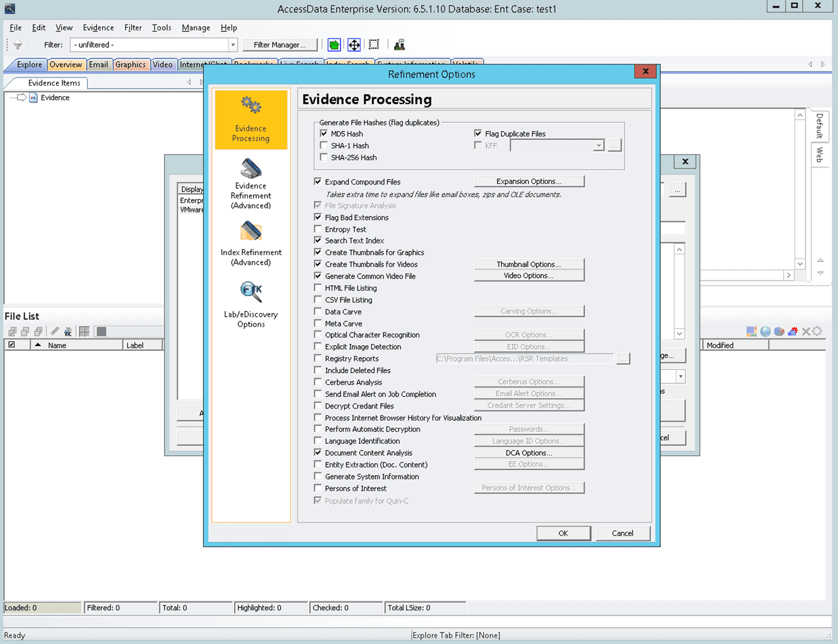
Task: Click the funnel filter icon in toolbar
Action: click(18, 45)
